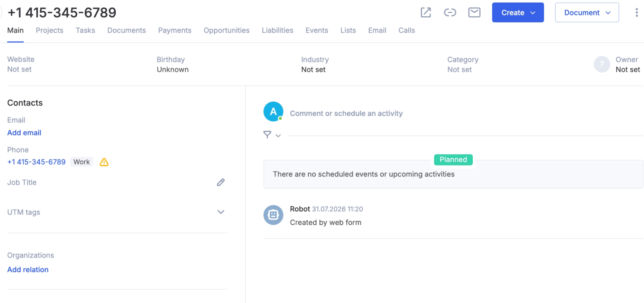The height and width of the screenshot is (303, 644).
Task: Open the Calls tab
Action: 407,30
